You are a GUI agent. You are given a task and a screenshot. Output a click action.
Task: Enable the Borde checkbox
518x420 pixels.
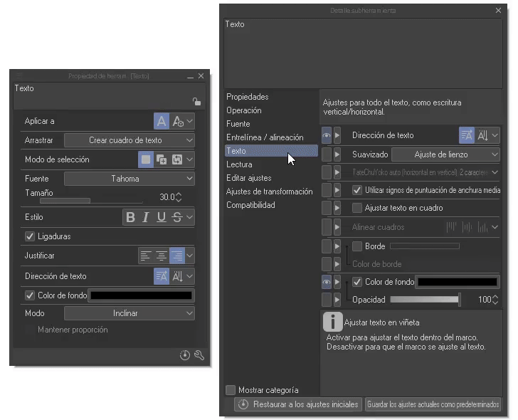tap(356, 246)
